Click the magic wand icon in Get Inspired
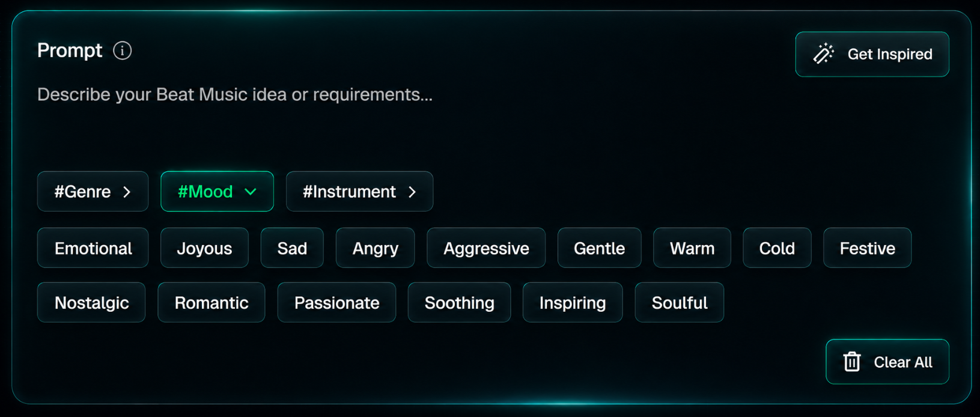Image resolution: width=980 pixels, height=417 pixels. point(823,53)
